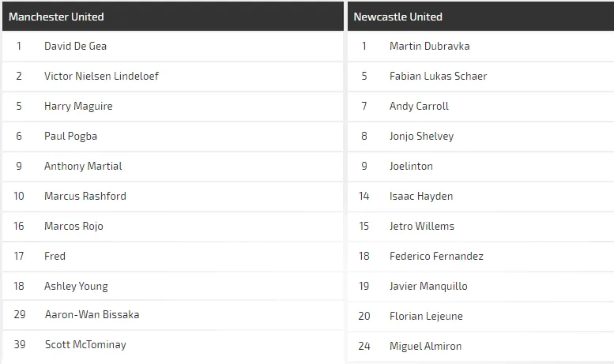
Task: Open Victor Nielsen Lindeloef's row
Action: 101,76
